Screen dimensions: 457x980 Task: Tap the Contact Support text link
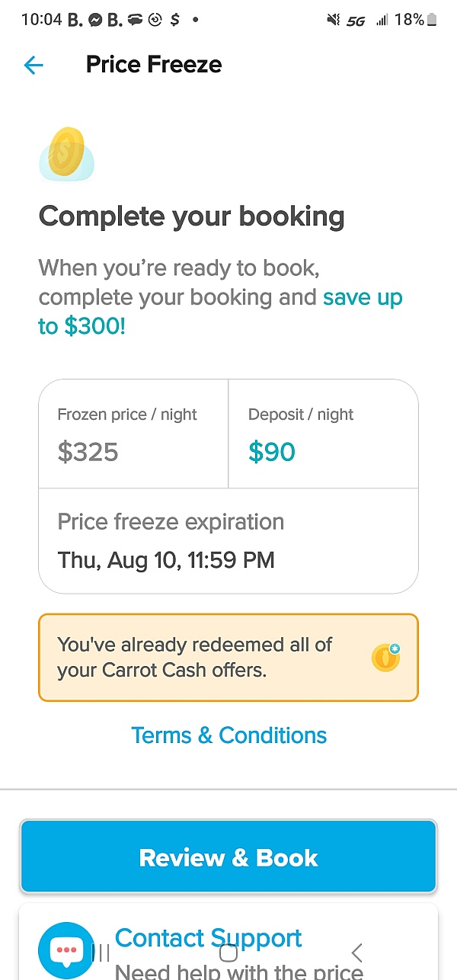pos(208,937)
